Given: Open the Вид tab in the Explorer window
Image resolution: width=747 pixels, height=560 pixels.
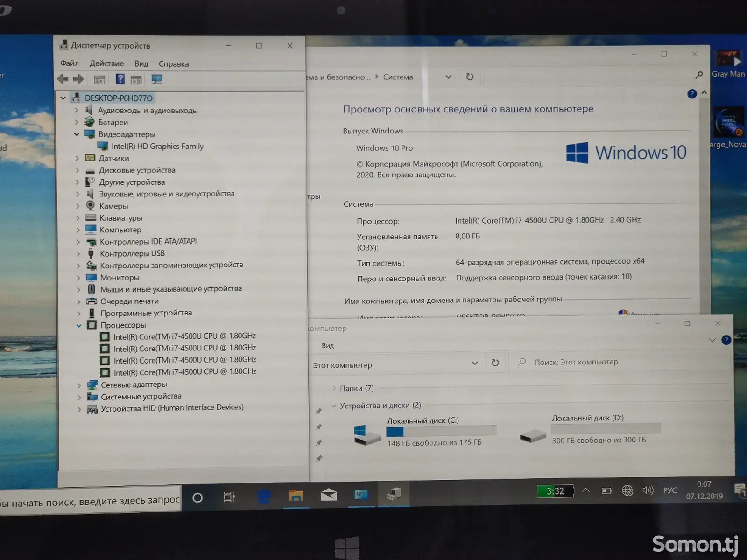Looking at the screenshot, I should coord(328,346).
